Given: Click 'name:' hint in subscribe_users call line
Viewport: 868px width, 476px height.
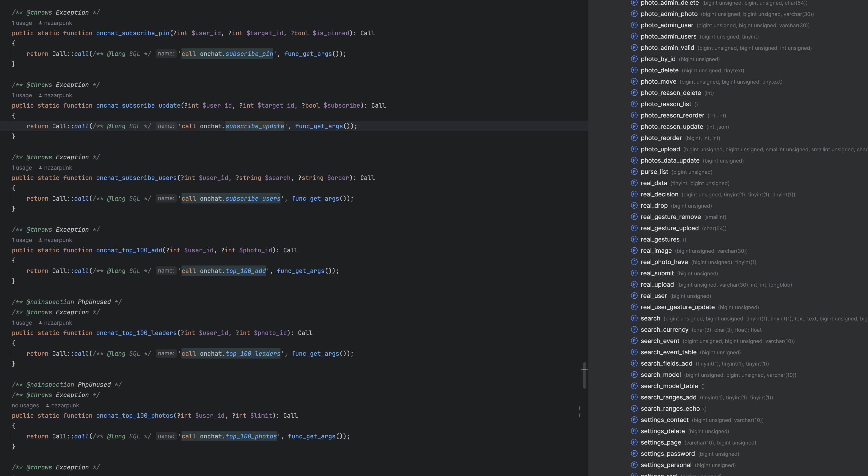Looking at the screenshot, I should pyautogui.click(x=166, y=198).
